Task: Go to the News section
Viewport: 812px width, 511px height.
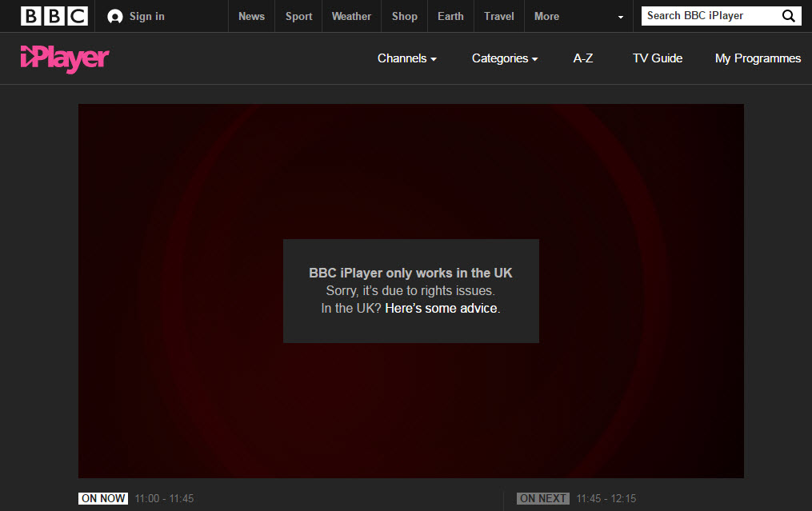Action: (252, 16)
